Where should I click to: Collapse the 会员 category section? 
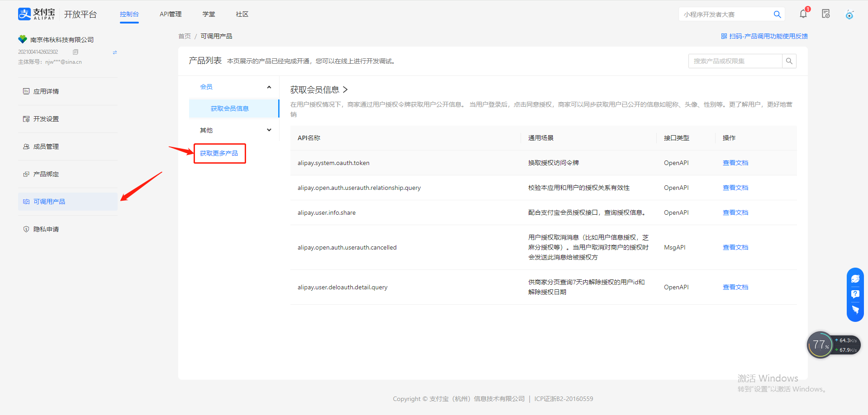[269, 87]
